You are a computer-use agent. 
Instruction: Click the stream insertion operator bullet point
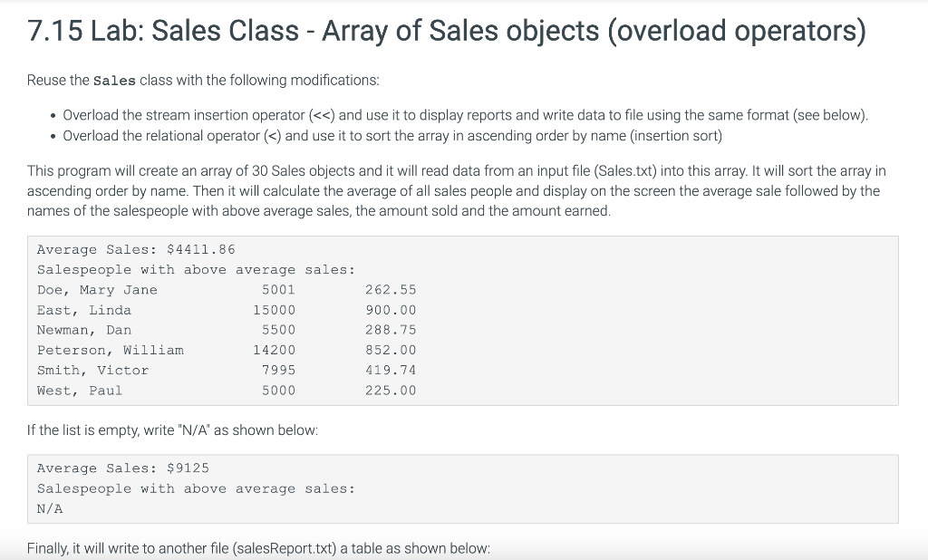pos(465,115)
